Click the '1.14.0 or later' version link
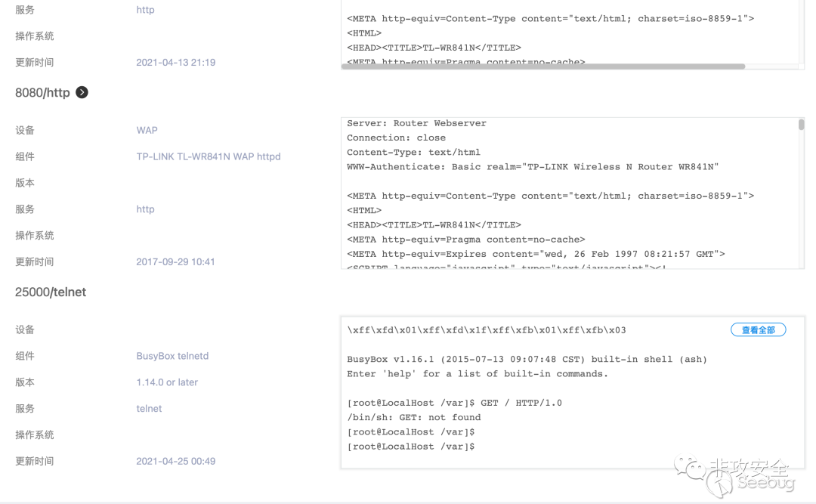 (167, 382)
